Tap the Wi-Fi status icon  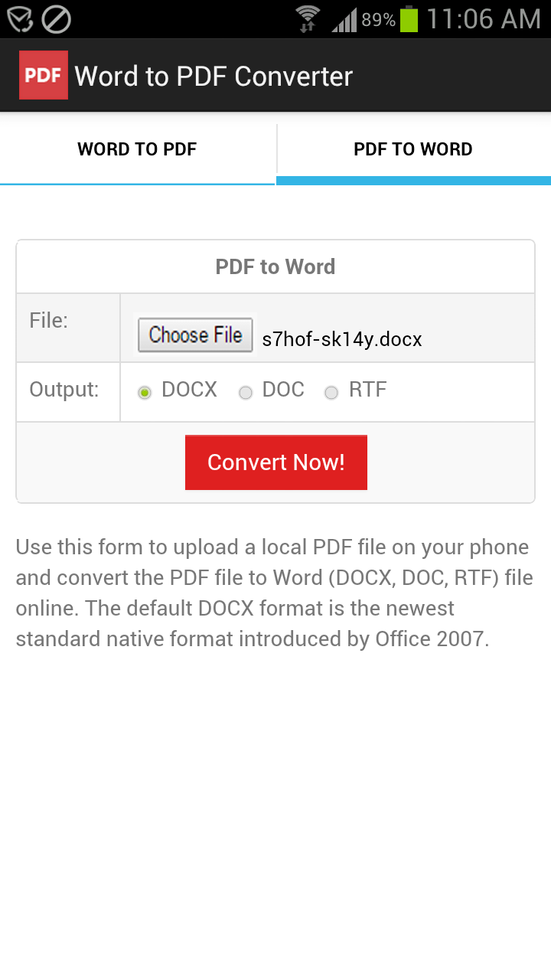point(308,18)
